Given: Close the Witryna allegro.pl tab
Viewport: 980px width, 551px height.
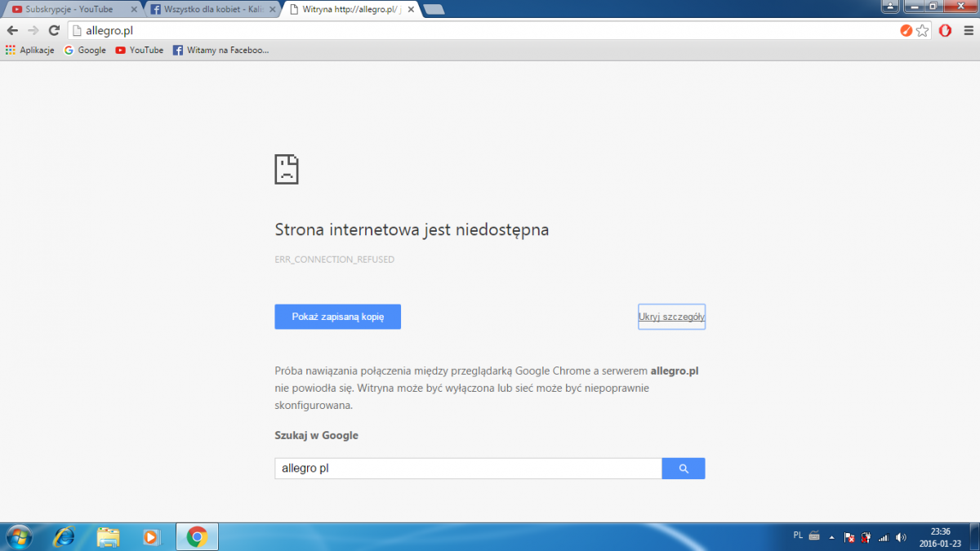Looking at the screenshot, I should click(409, 10).
